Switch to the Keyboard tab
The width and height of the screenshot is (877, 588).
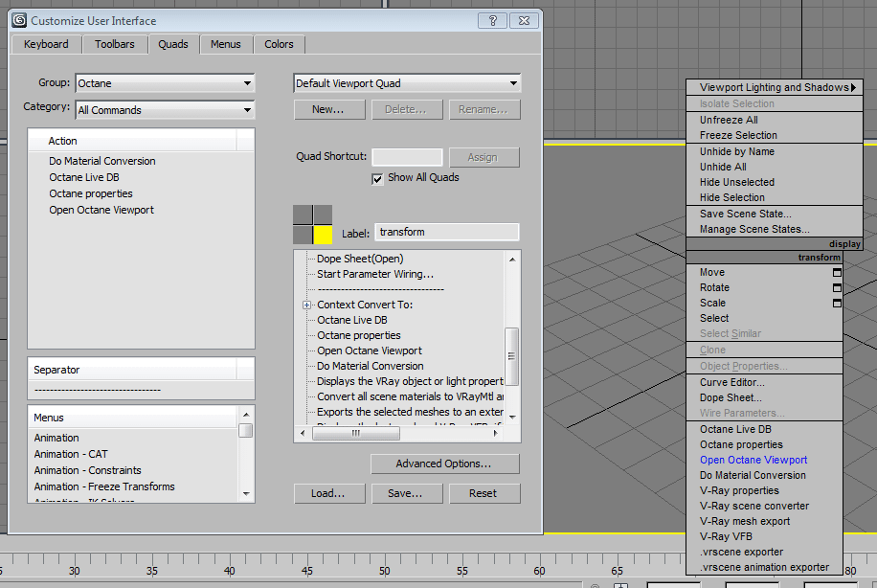46,44
